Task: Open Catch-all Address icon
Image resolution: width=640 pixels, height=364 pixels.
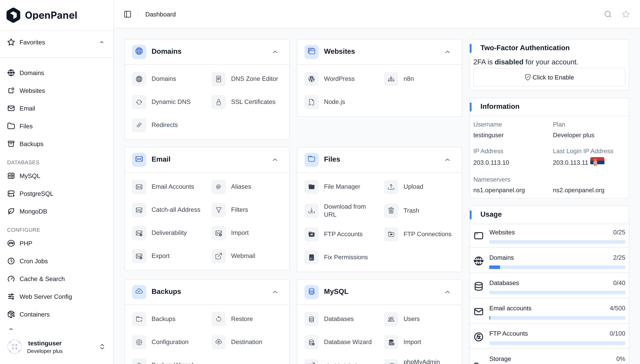Action: point(139,210)
